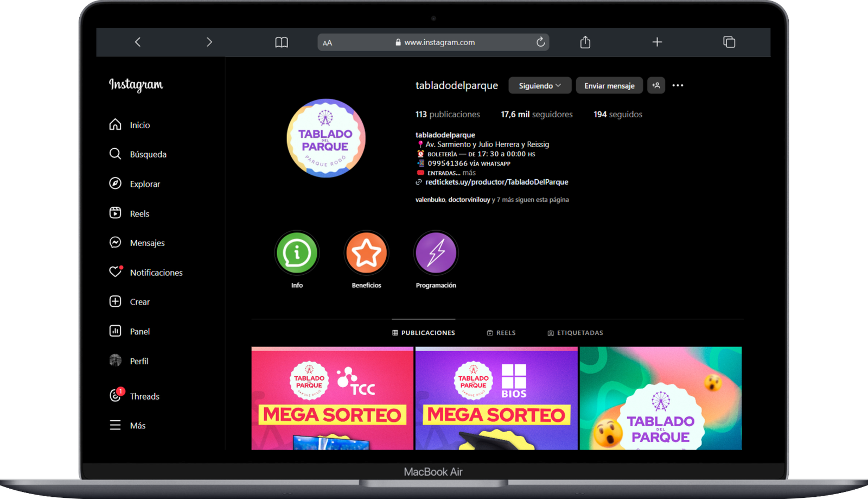The image size is (868, 499).
Task: Reload the page in Safari
Action: tap(540, 42)
